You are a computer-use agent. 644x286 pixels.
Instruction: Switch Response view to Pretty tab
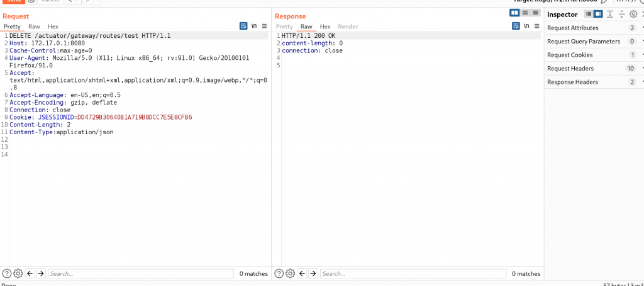(x=285, y=26)
